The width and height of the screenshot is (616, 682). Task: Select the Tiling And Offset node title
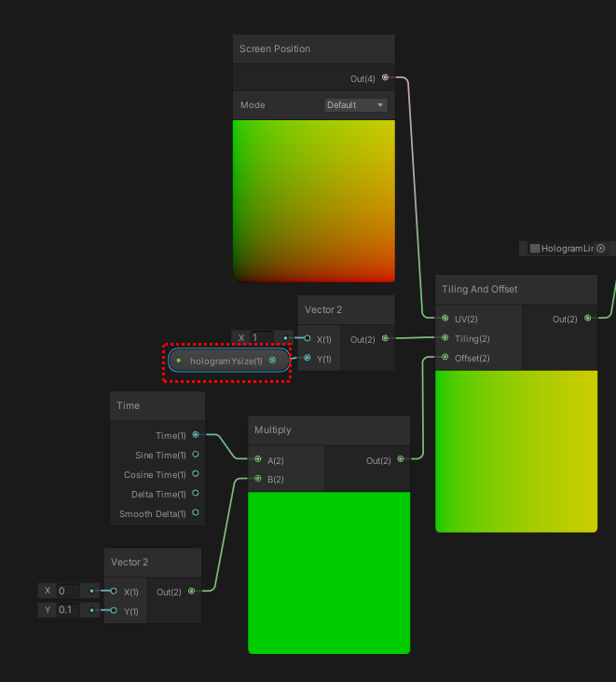pyautogui.click(x=479, y=289)
